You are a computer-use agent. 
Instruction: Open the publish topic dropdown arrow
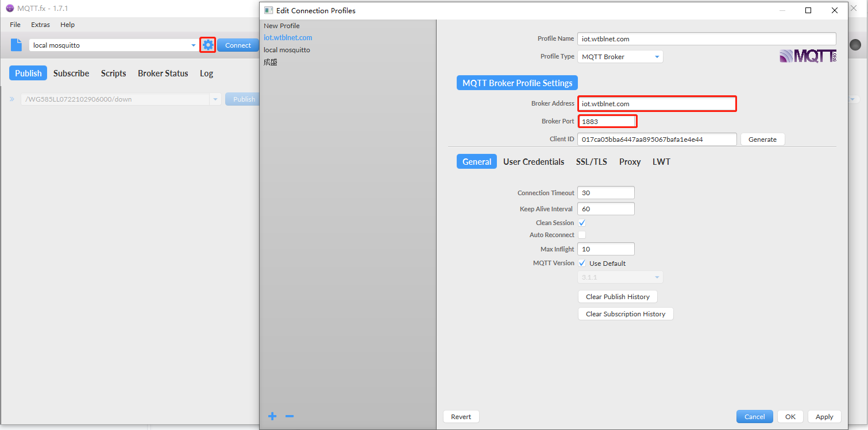pyautogui.click(x=215, y=99)
